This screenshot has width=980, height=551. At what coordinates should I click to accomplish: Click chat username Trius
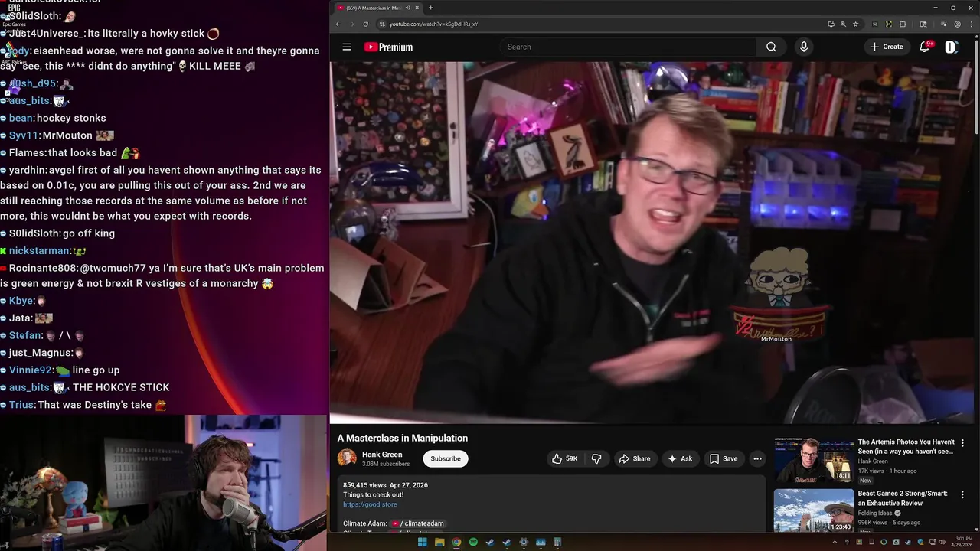21,405
